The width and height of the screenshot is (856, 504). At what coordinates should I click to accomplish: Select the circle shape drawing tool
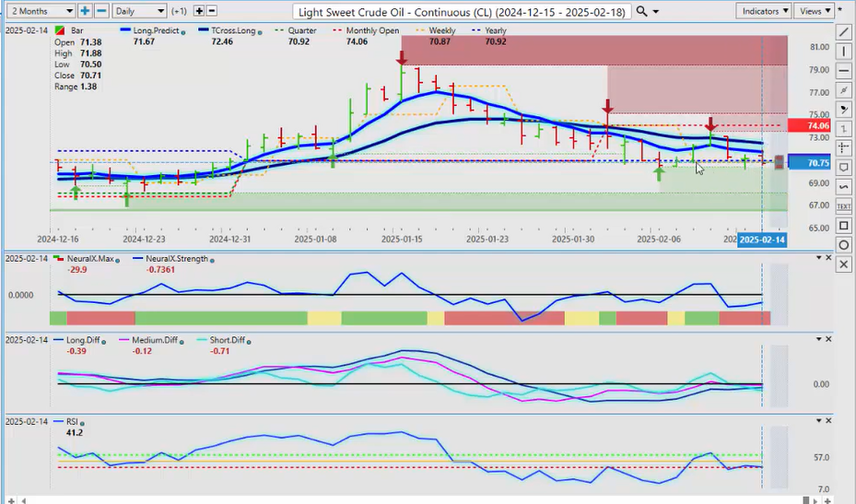pyautogui.click(x=844, y=245)
